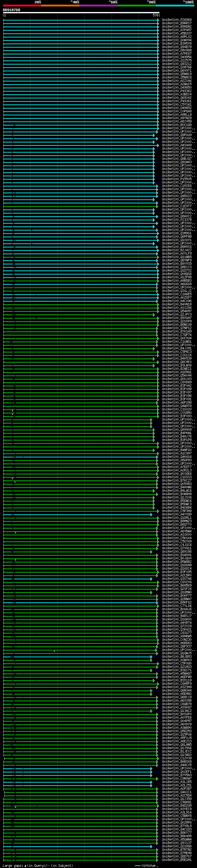Select subject label UniRef100_Q93Z12
Viewport: 197px width, 868px height.
tap(177, 64)
